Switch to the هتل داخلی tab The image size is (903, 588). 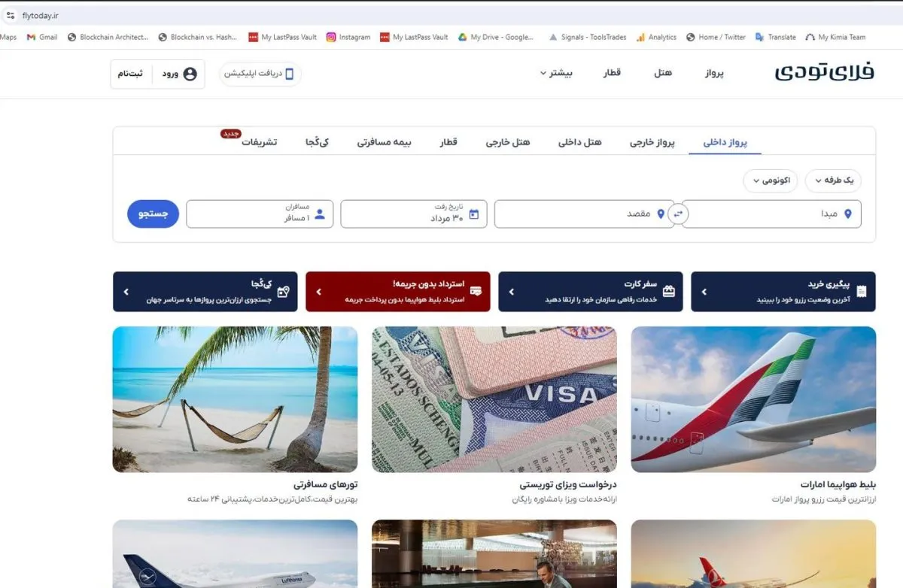pos(579,142)
